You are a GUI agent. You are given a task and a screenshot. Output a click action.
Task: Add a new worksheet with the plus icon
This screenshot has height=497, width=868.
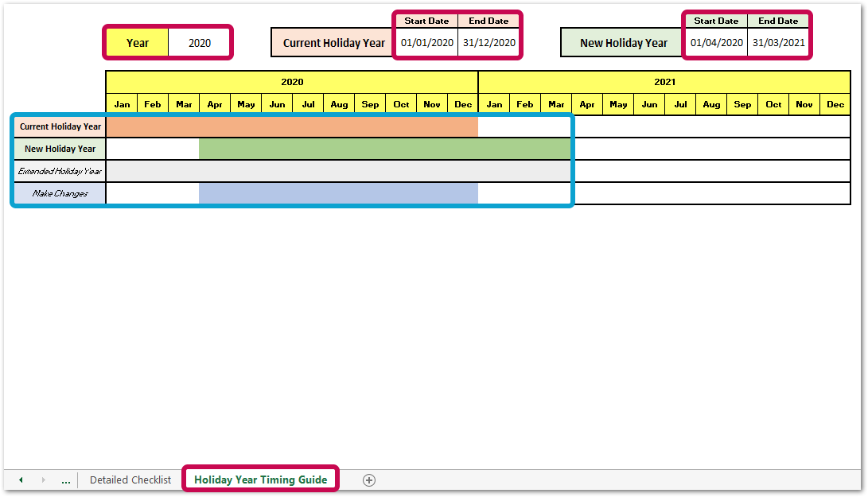[368, 480]
